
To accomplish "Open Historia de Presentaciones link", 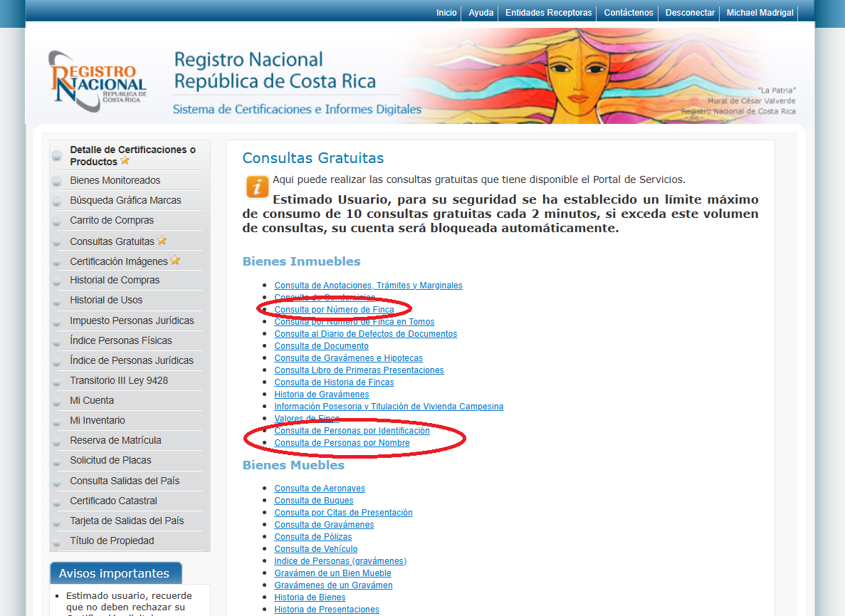I will point(327,610).
